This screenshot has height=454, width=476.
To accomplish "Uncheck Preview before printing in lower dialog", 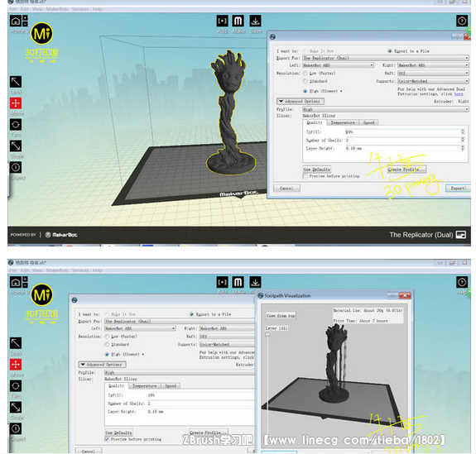I will (x=107, y=439).
